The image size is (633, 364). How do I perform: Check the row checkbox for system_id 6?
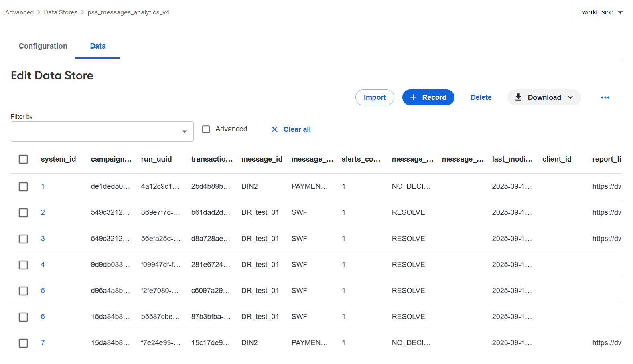tap(23, 317)
